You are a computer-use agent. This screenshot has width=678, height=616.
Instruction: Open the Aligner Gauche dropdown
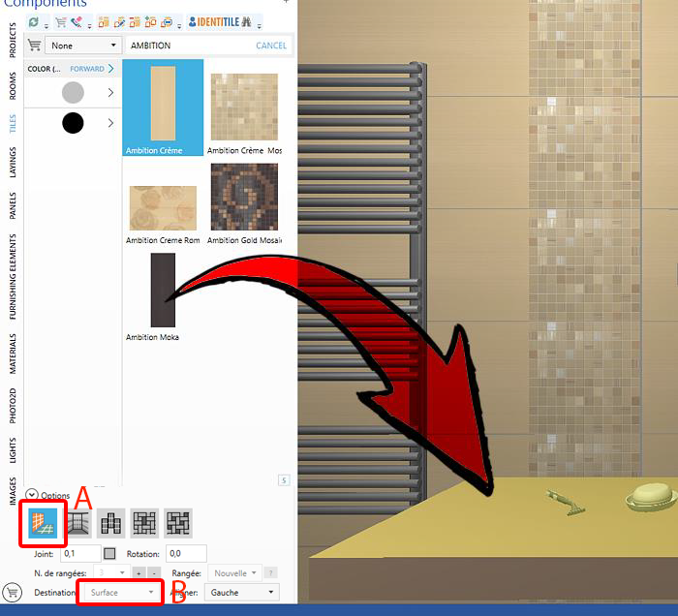(242, 592)
